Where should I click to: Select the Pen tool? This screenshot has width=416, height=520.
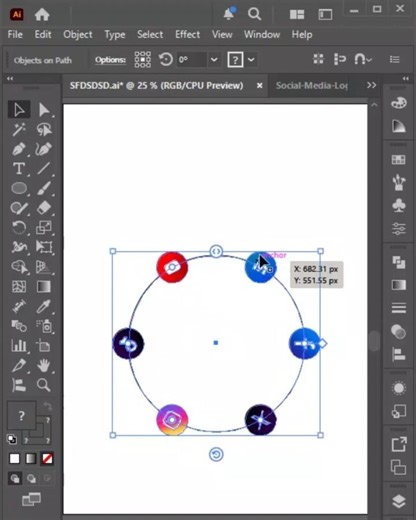coord(19,149)
